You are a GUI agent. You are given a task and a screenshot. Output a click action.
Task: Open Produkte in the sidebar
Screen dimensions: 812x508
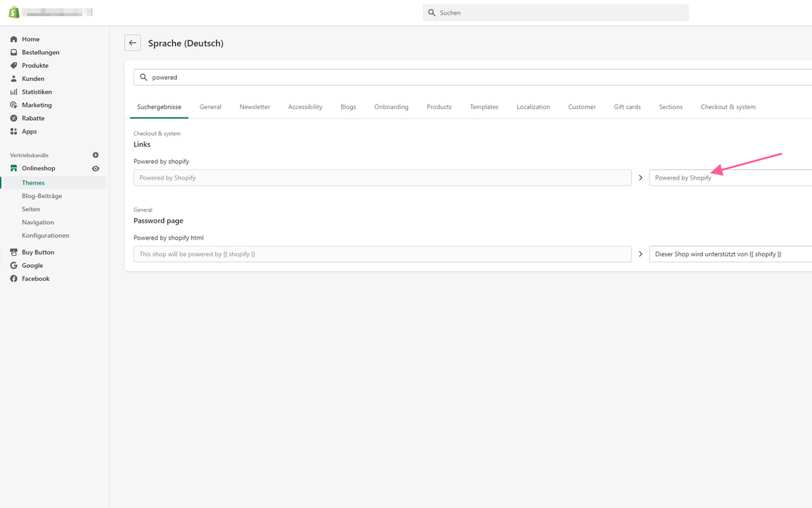(35, 65)
